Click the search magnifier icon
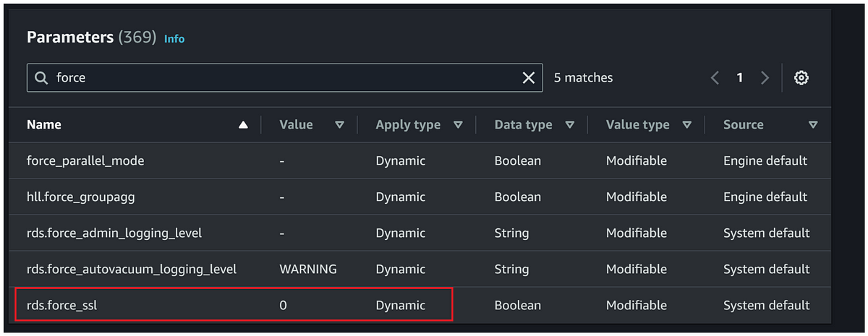868x336 pixels. pyautogui.click(x=42, y=77)
